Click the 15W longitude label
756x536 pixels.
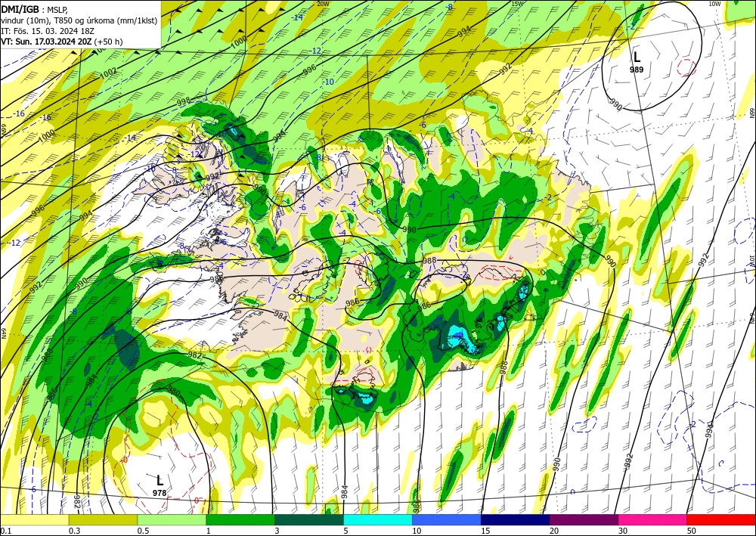[x=517, y=4]
